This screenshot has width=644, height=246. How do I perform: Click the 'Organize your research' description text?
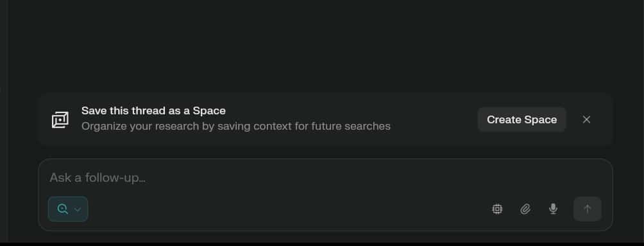pyautogui.click(x=236, y=126)
